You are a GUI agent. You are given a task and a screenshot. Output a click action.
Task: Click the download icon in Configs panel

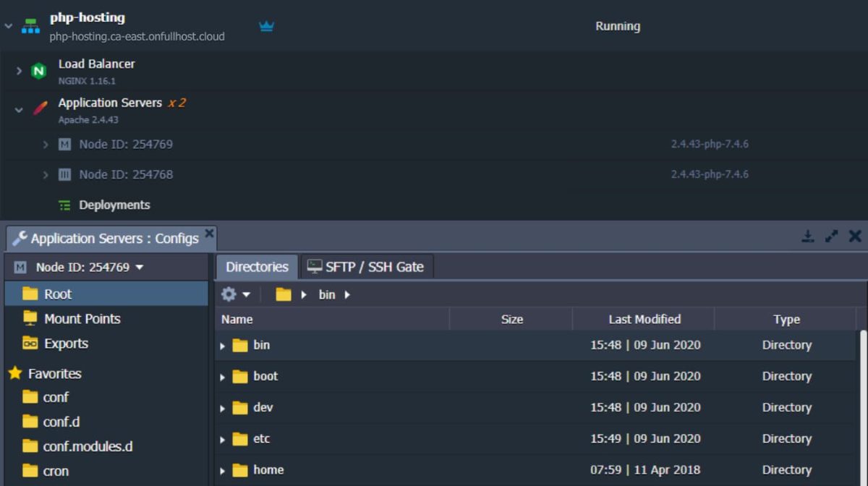[x=808, y=236]
